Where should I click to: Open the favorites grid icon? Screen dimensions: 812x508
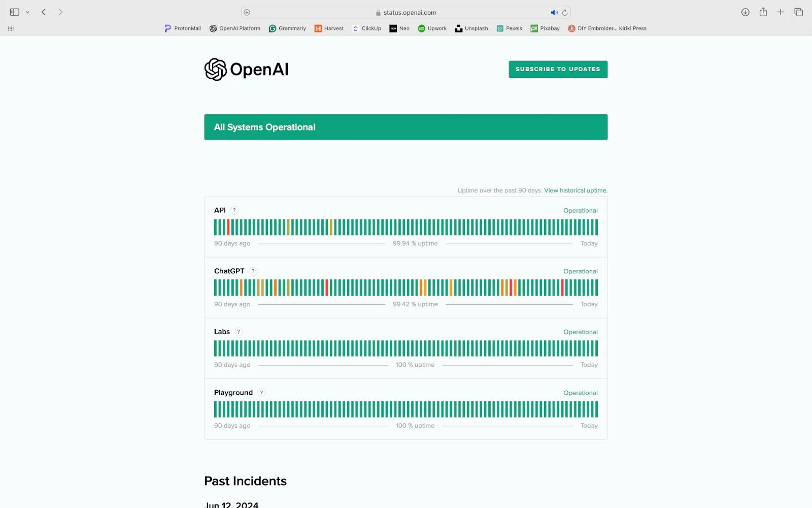click(11, 28)
